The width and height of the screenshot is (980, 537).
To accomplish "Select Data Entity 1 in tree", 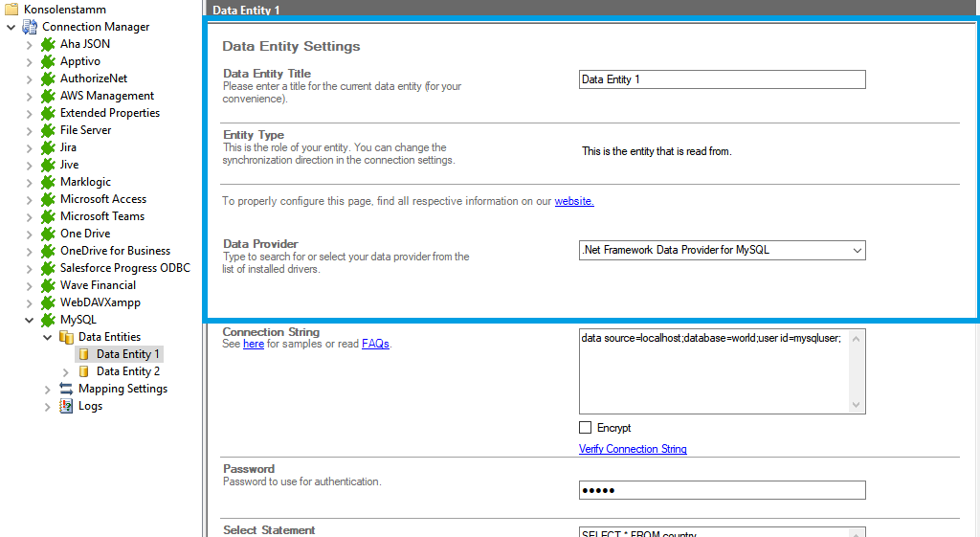I will click(x=127, y=354).
